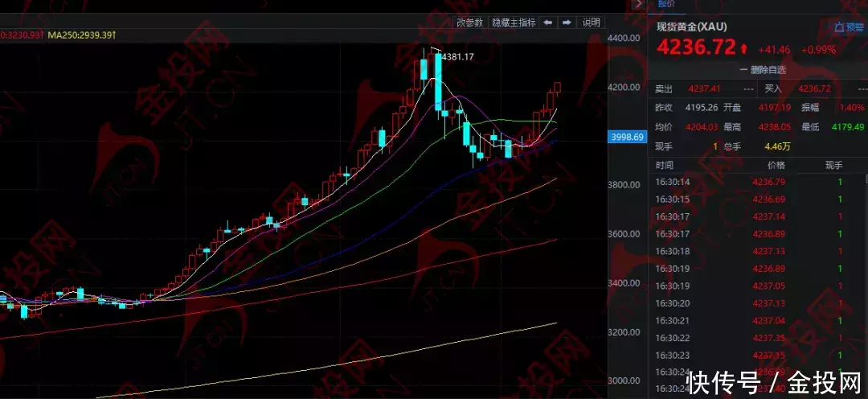
Task: Remove from watchlist via 删除自选
Action: [x=770, y=70]
